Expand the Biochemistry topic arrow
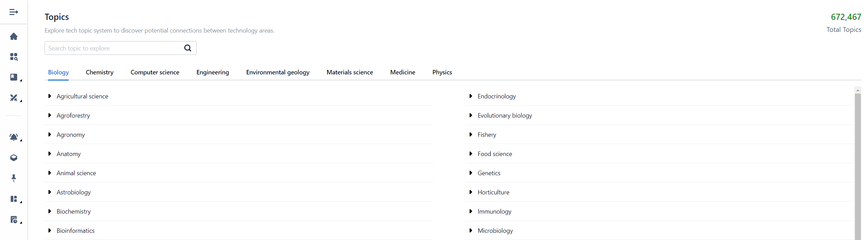 [x=50, y=212]
